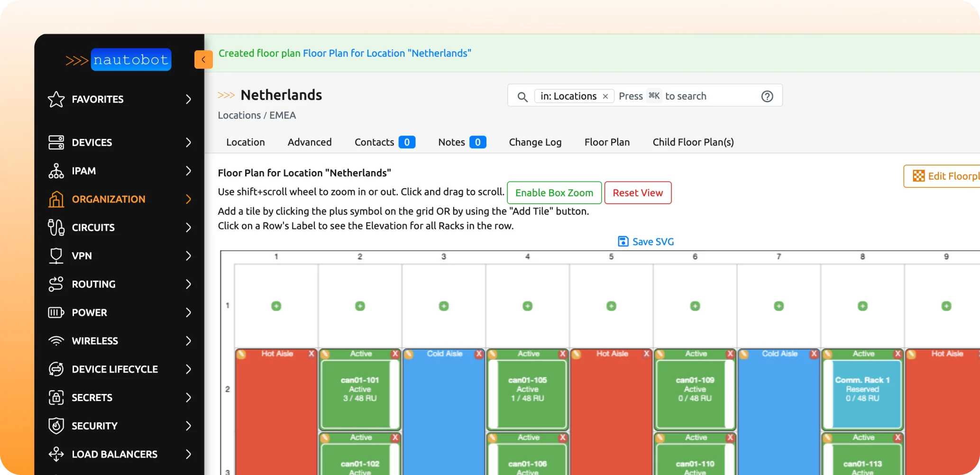The height and width of the screenshot is (475, 980).
Task: Expand the Routing section chevron
Action: pyautogui.click(x=188, y=284)
